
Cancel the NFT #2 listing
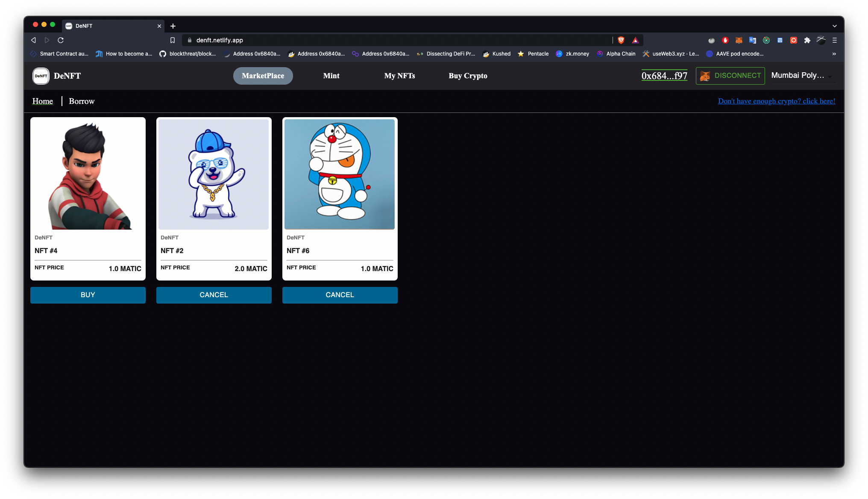click(x=214, y=295)
